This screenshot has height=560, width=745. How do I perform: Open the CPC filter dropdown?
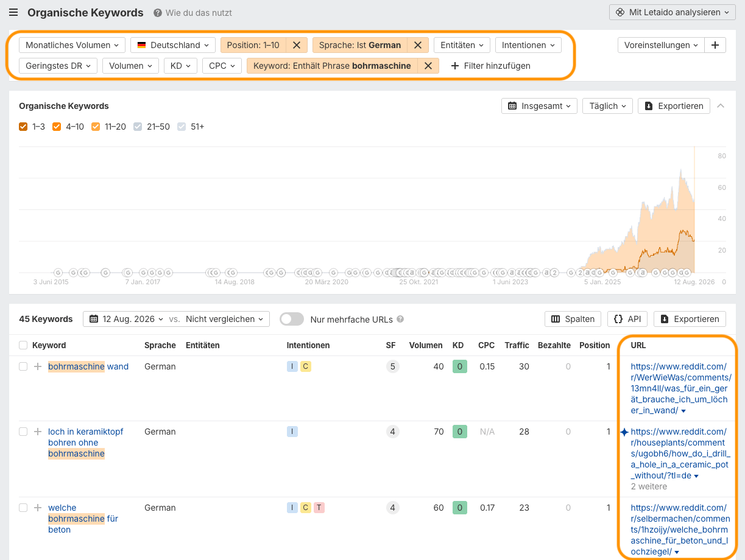tap(222, 66)
